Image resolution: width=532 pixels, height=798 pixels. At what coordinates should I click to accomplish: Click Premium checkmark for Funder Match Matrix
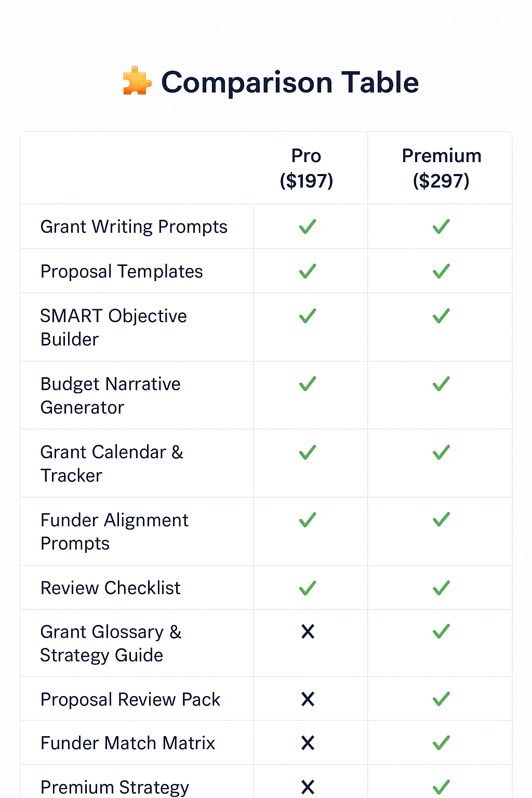click(x=441, y=743)
